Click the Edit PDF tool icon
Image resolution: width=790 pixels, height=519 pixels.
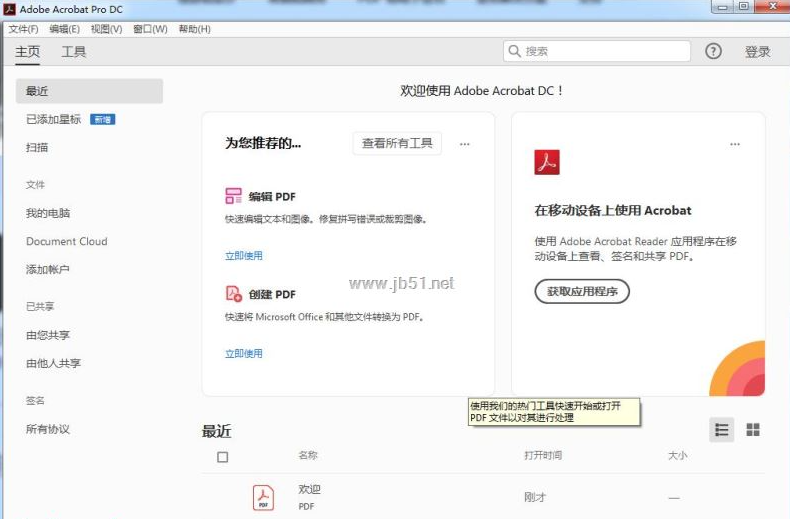(x=233, y=196)
